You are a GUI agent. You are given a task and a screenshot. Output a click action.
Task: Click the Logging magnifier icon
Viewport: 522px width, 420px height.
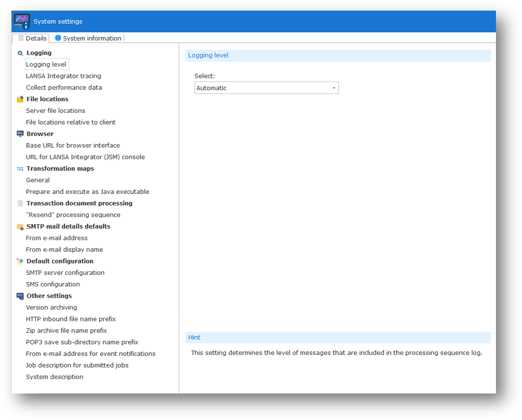[x=20, y=53]
